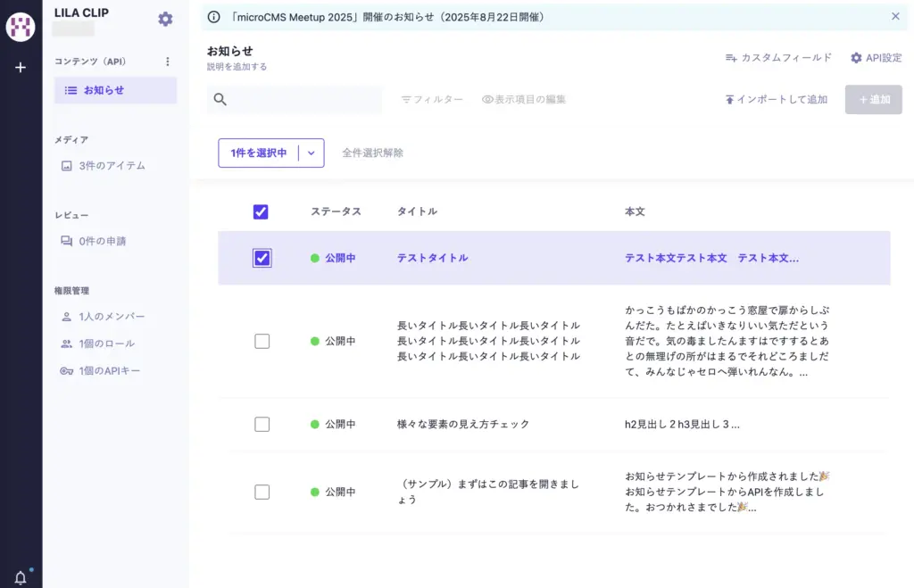914x588 pixels.
Task: Click the タイトル column header
Action: (417, 211)
